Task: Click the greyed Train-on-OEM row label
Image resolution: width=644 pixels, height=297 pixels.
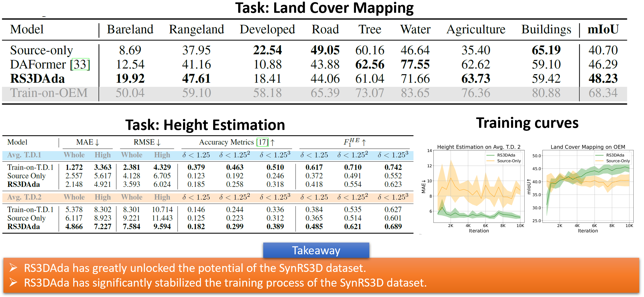Action: point(49,93)
